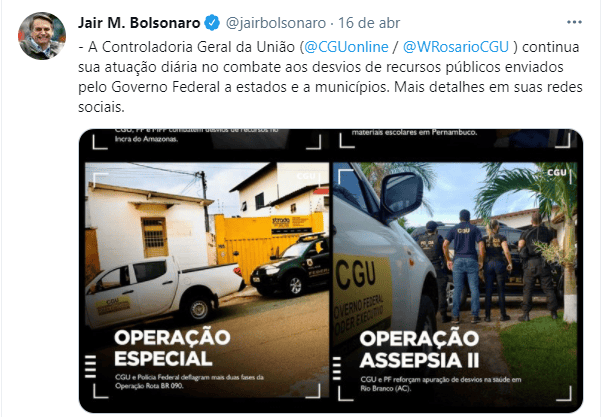This screenshot has width=608, height=417.
Task: Click the CGU door emblem on the white vehicle
Action: click(112, 306)
